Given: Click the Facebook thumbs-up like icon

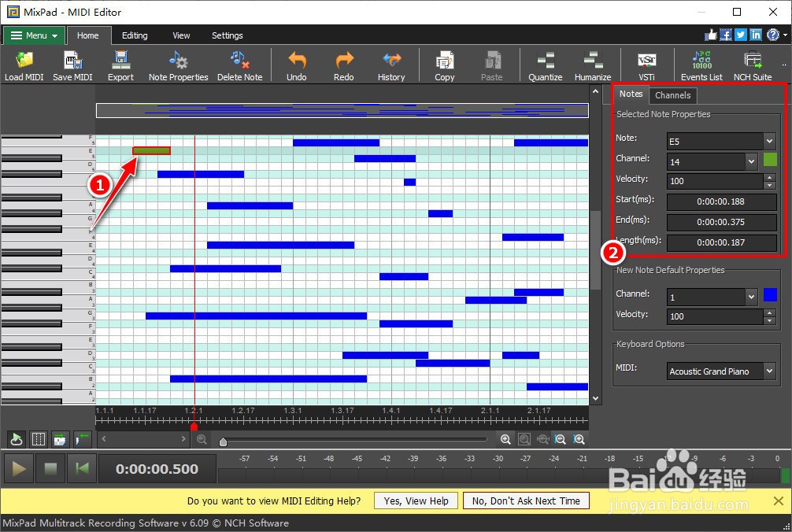Looking at the screenshot, I should click(x=711, y=35).
